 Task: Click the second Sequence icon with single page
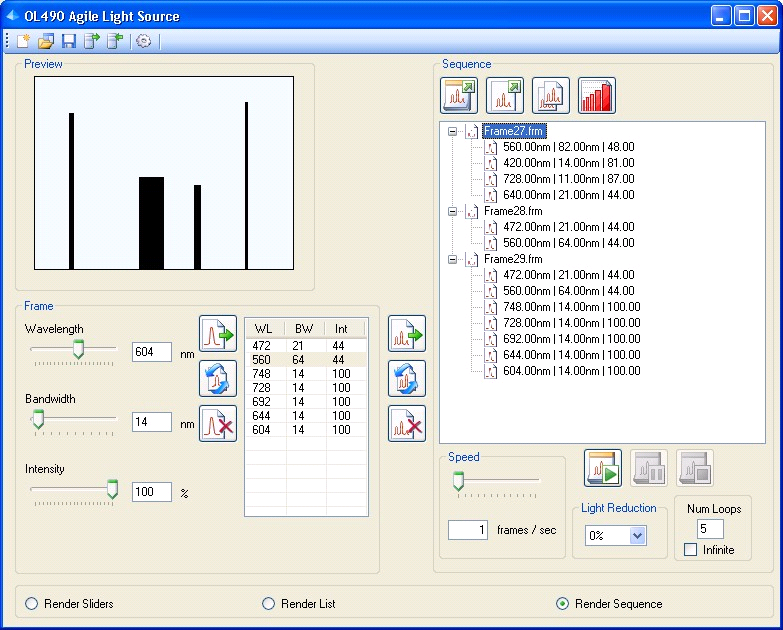(x=505, y=95)
